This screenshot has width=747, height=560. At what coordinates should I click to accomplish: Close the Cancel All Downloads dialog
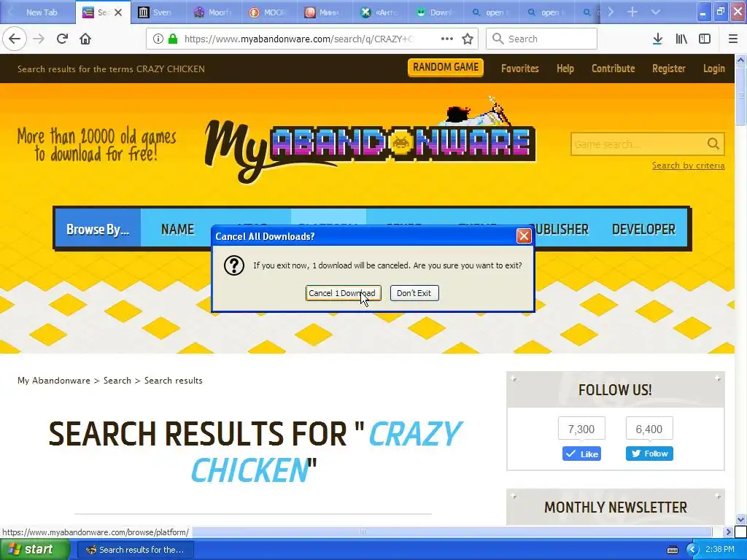[x=524, y=236]
